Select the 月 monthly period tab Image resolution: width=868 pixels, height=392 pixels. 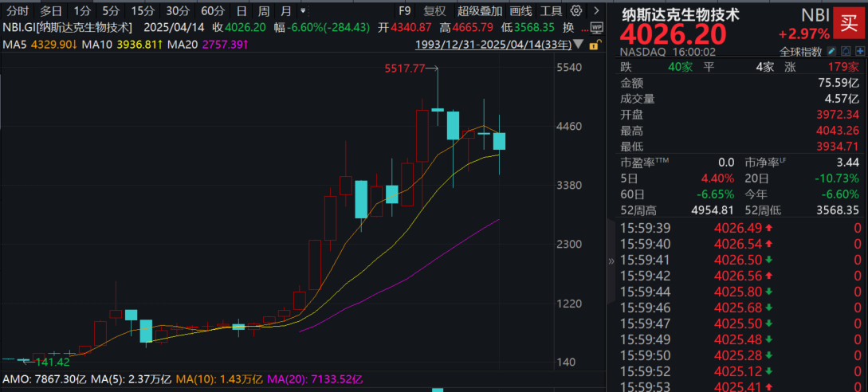pyautogui.click(x=285, y=10)
